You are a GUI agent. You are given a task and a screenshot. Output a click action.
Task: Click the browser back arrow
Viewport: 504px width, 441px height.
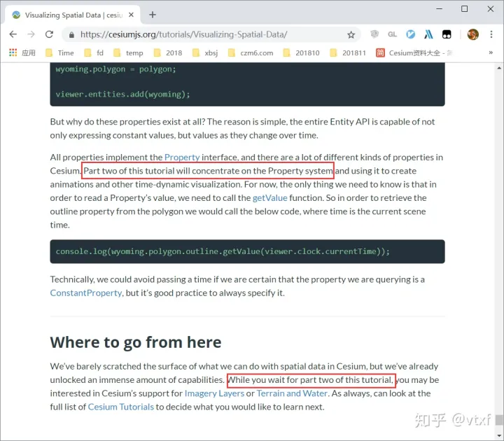tap(13, 34)
